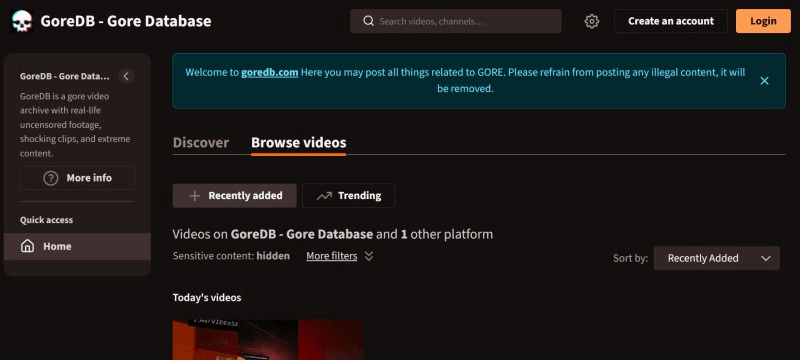Open the video thumbnail under Today's videos

(268, 340)
